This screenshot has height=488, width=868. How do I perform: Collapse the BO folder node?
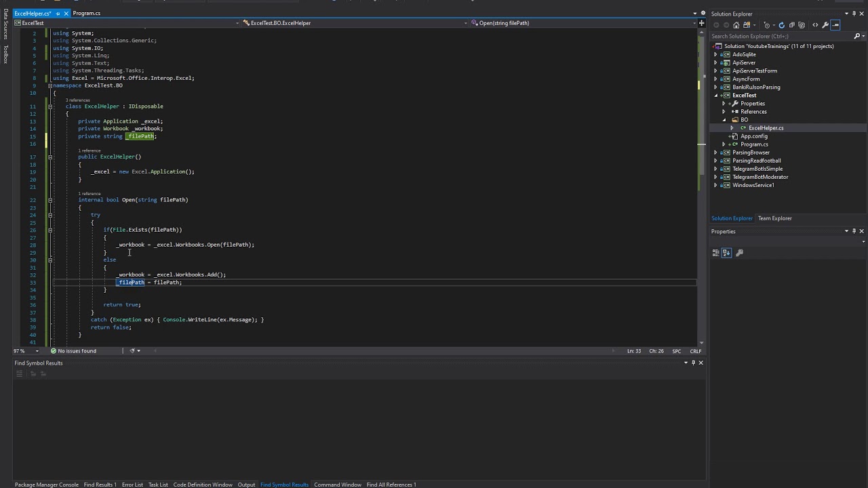(724, 120)
